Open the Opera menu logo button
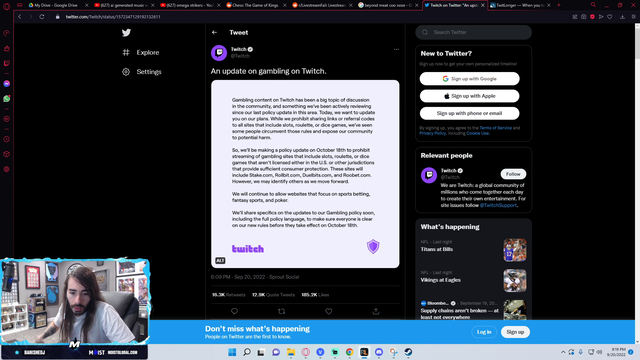This screenshot has width=640, height=360. [7, 6]
